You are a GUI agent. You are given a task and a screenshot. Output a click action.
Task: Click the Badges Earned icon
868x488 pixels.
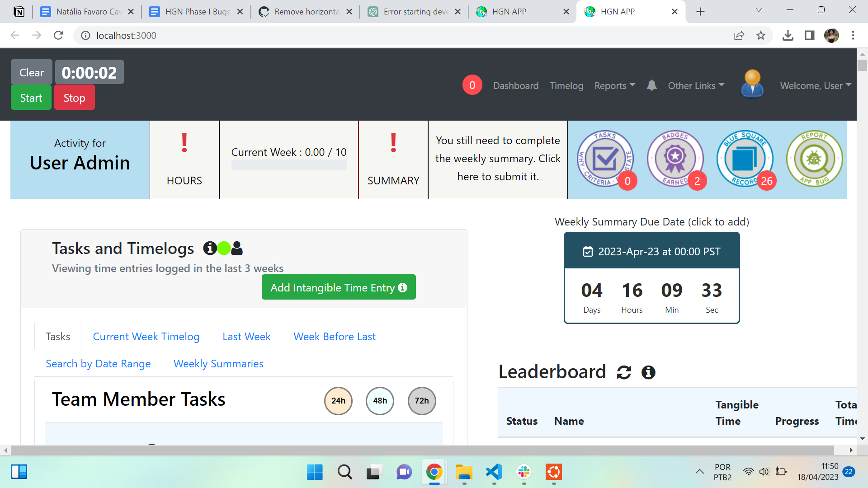tap(675, 159)
